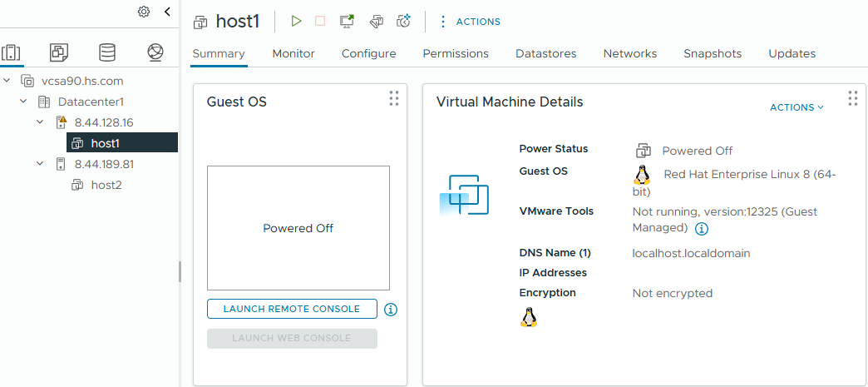
Task: Open the Permissions tab
Action: [x=456, y=54]
